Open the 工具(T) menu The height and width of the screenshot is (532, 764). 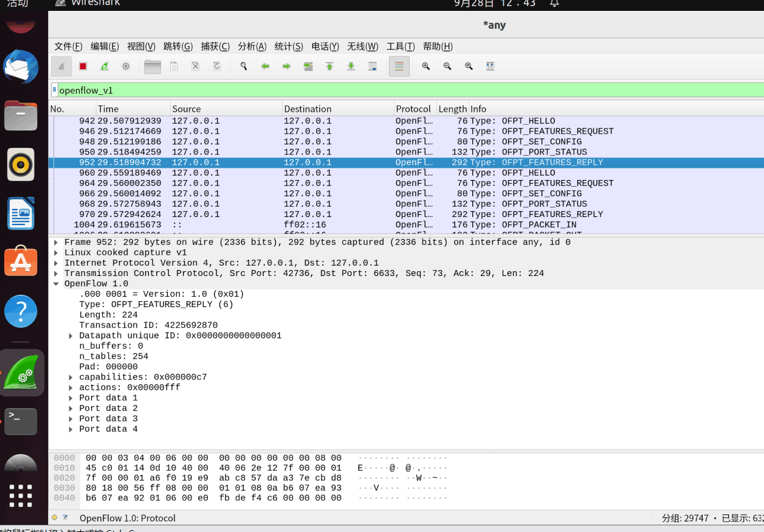401,46
